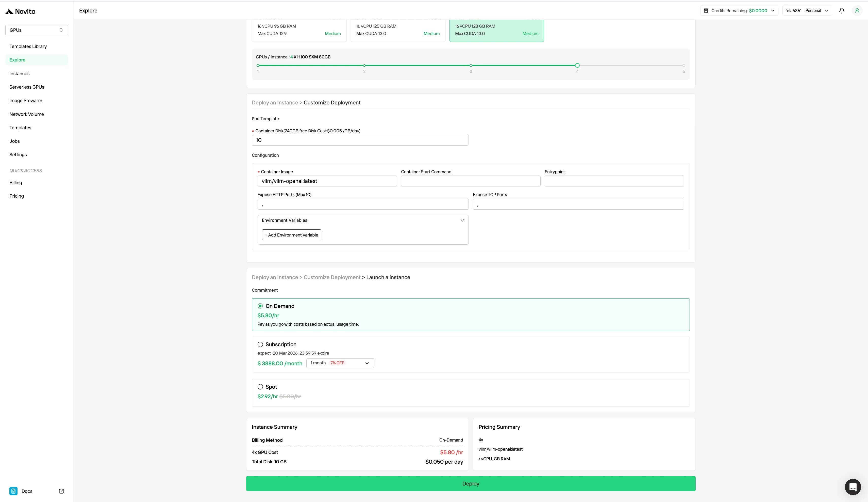The image size is (868, 502).
Task: Open the Explore page in sidebar
Action: pyautogui.click(x=37, y=60)
